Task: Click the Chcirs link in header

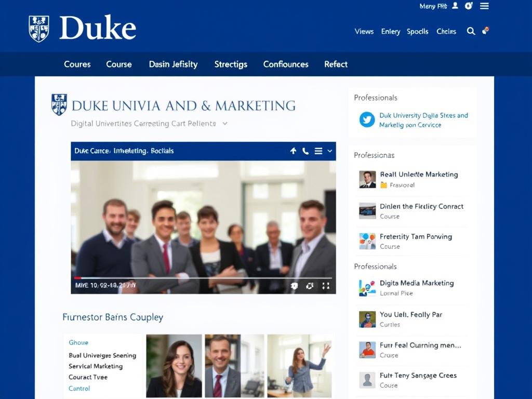Action: pyautogui.click(x=446, y=32)
